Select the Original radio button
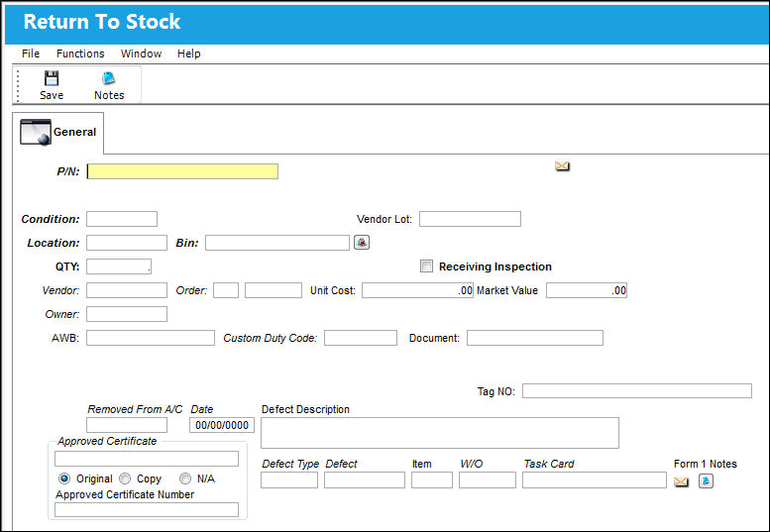770x532 pixels. click(x=63, y=479)
